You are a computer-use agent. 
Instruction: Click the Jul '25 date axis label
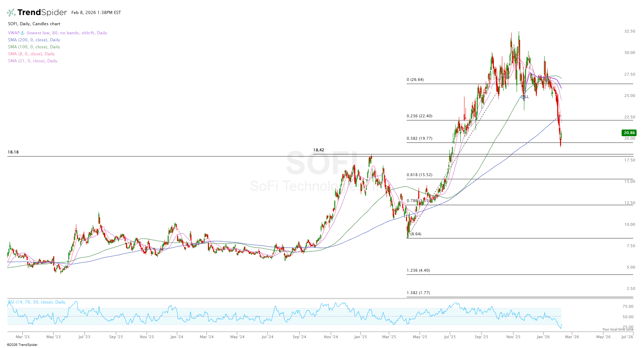[450, 337]
